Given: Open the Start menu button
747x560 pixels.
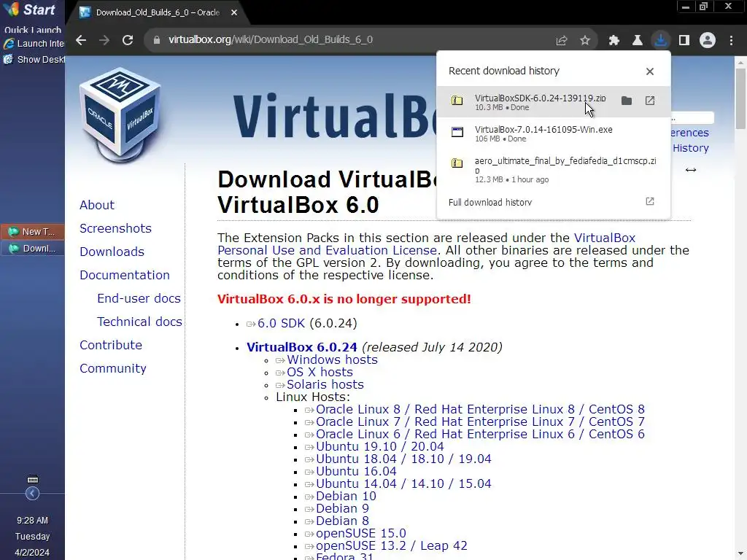Looking at the screenshot, I should (x=29, y=9).
